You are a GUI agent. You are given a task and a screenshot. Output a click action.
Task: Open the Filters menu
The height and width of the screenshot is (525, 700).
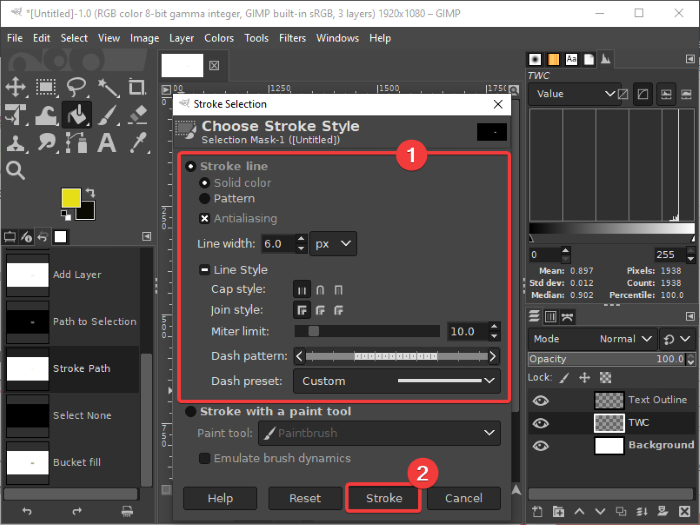coord(292,38)
